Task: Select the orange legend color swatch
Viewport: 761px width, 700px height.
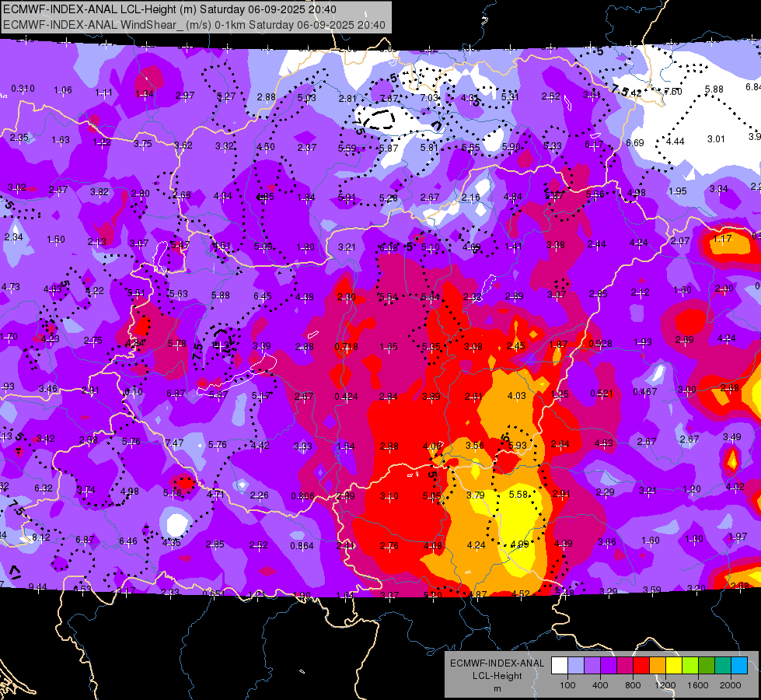Action: pyautogui.click(x=658, y=665)
